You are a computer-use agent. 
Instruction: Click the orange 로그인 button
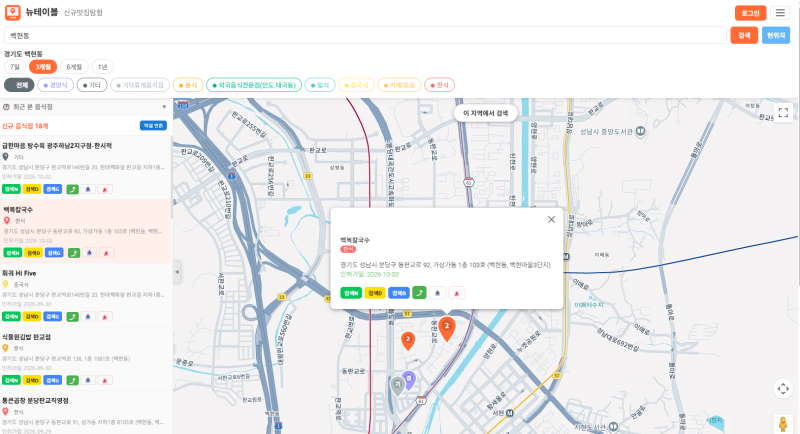pos(751,13)
